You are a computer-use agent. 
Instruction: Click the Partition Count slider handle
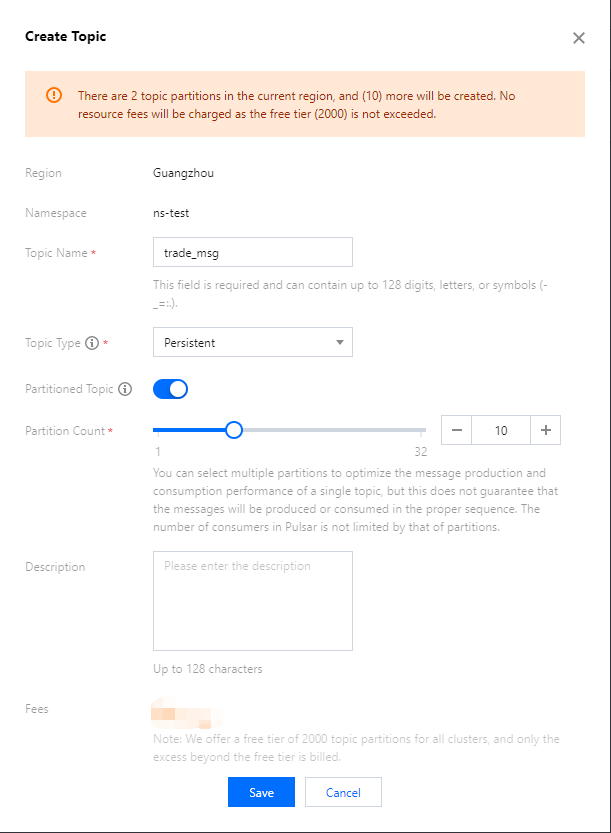point(234,430)
